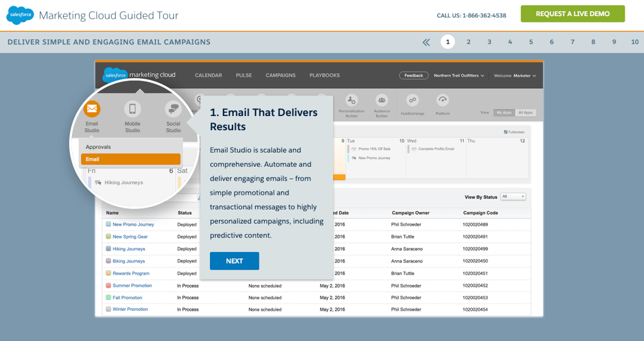Click the Hiking Journeys row color icon in the table
The width and height of the screenshot is (644, 341).
[108, 248]
